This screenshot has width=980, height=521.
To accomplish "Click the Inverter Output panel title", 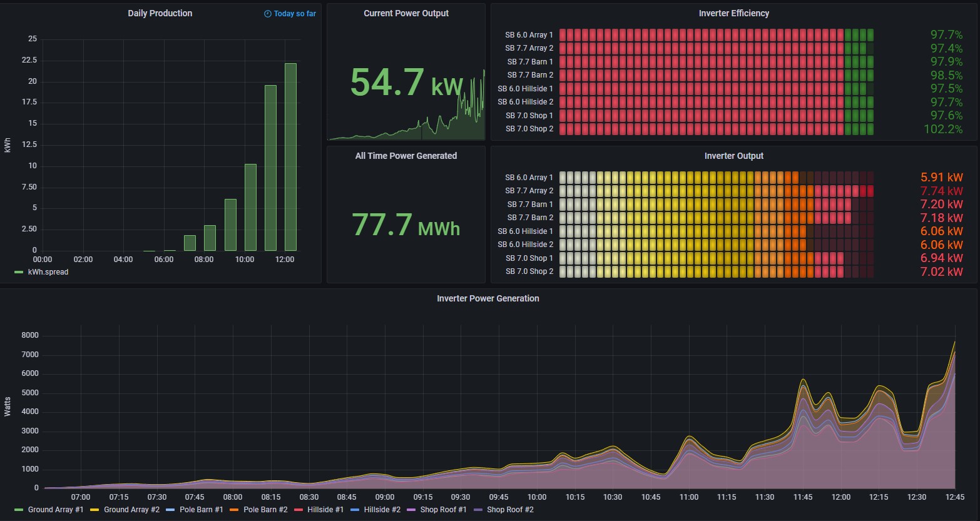I will [733, 156].
